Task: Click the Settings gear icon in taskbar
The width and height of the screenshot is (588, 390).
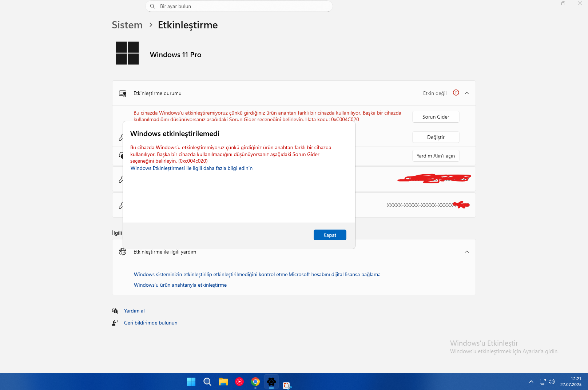Action: coord(271,382)
